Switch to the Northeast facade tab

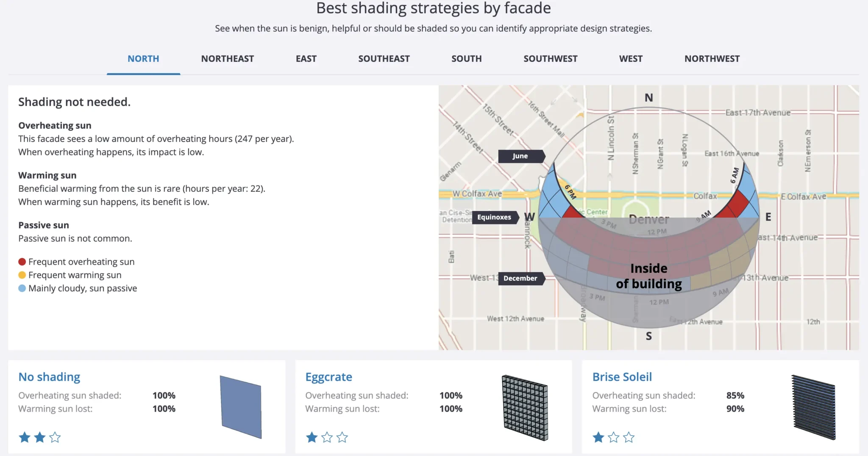(x=228, y=59)
